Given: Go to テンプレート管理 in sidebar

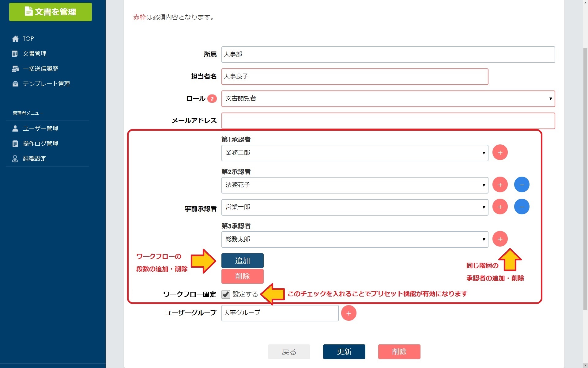Looking at the screenshot, I should tap(46, 84).
